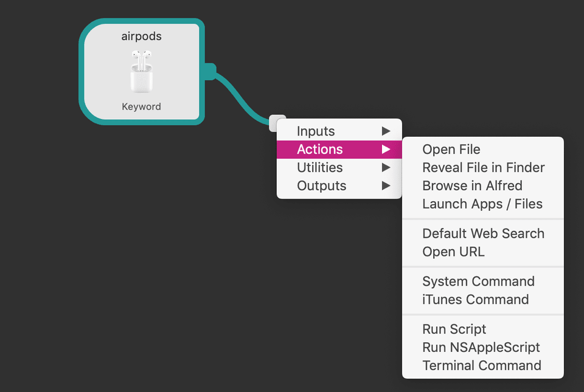Expand the Inputs submenu arrow

pos(386,131)
